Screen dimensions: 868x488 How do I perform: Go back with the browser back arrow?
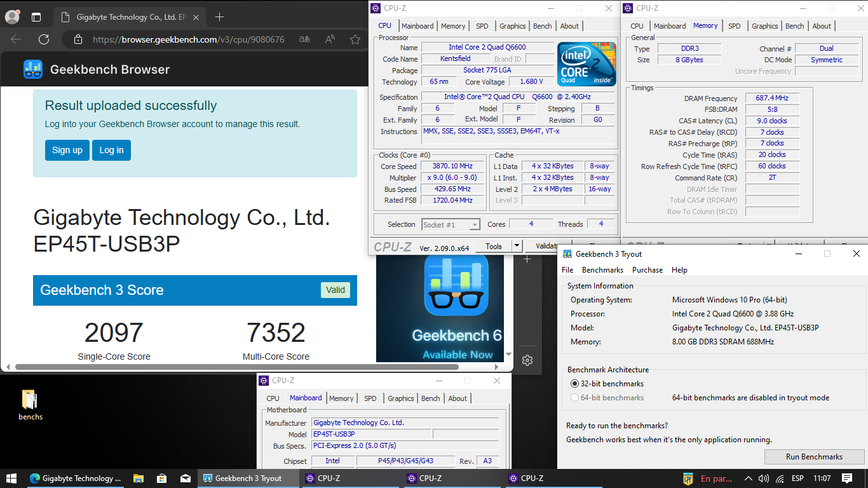[x=16, y=39]
